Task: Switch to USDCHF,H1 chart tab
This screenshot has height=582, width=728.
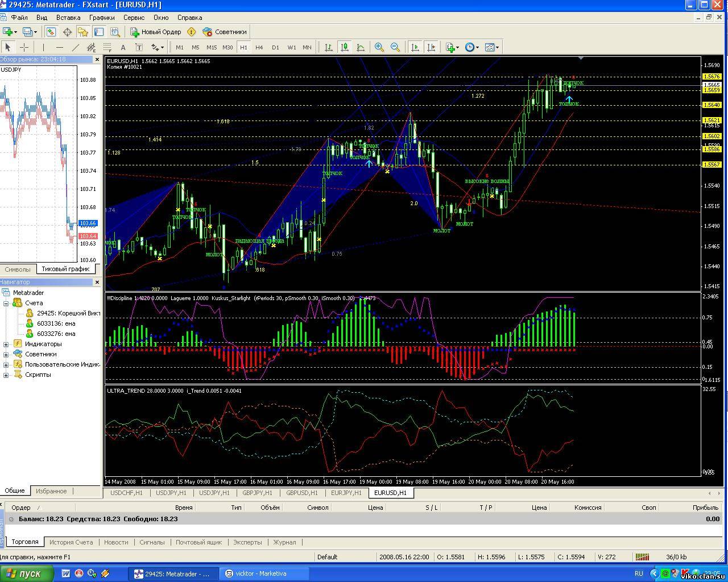Action: pyautogui.click(x=126, y=493)
